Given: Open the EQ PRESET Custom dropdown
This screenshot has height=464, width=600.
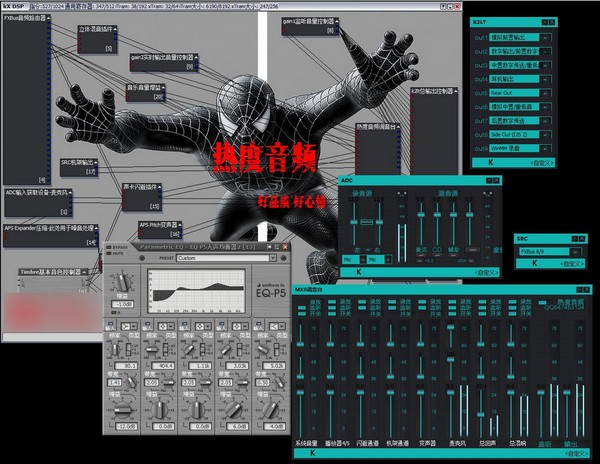Looking at the screenshot, I should pyautogui.click(x=231, y=257).
